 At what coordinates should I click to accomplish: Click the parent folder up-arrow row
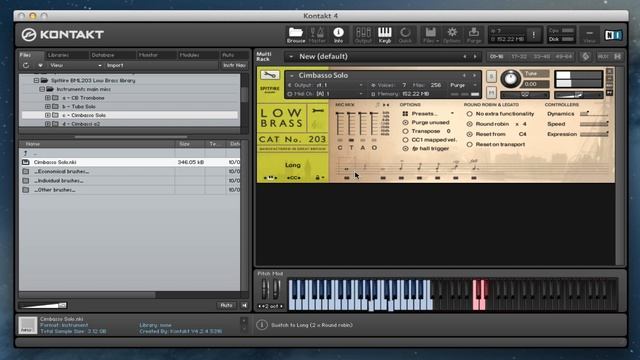click(129, 153)
